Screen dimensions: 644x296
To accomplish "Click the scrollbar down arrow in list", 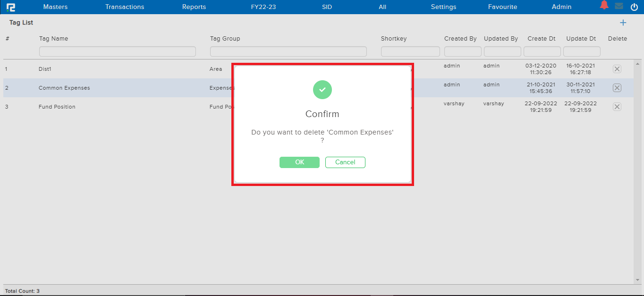I will point(638,280).
